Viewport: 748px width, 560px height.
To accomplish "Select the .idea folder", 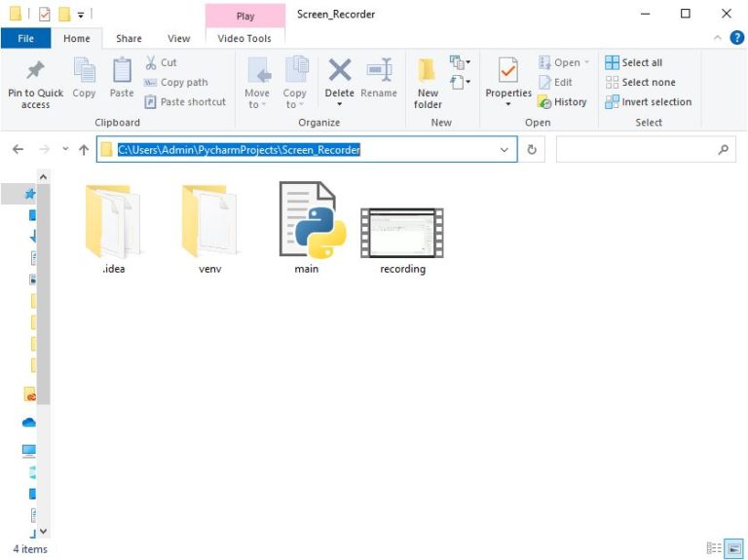I will point(114,228).
